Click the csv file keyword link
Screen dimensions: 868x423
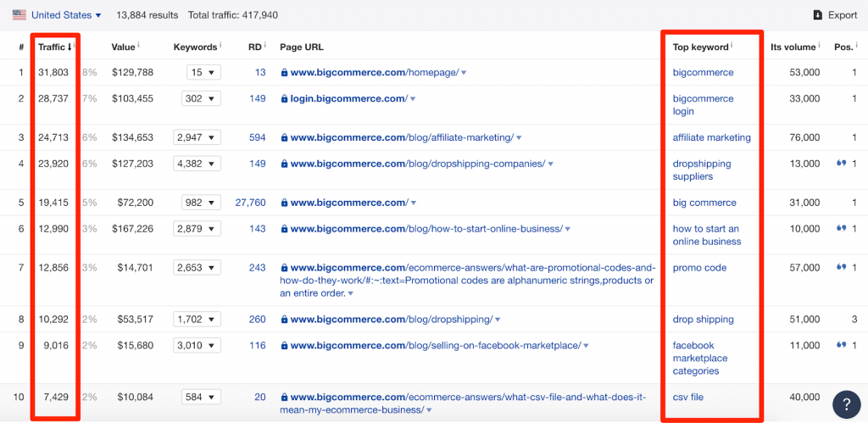pyautogui.click(x=687, y=397)
